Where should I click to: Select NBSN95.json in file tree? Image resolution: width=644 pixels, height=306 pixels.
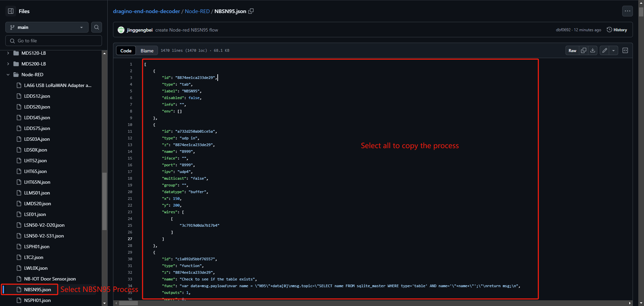(x=38, y=290)
